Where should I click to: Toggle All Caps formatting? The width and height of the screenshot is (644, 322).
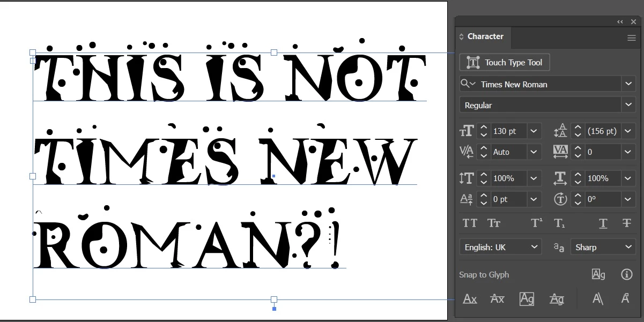[x=470, y=223]
